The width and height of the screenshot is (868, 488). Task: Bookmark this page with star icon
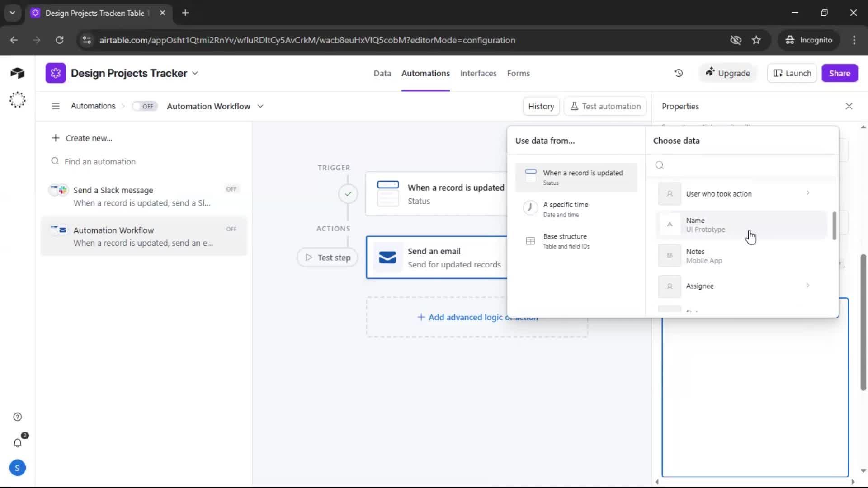coord(756,40)
